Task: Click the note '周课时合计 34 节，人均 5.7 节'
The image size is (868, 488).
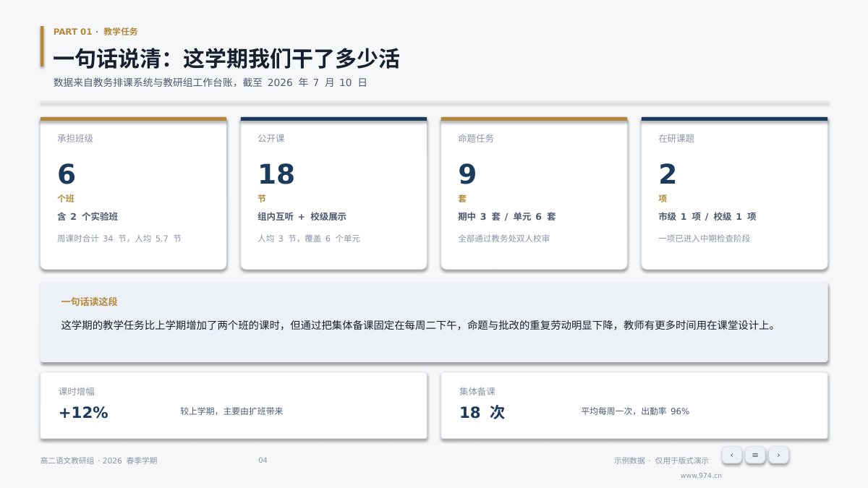Action: click(119, 238)
